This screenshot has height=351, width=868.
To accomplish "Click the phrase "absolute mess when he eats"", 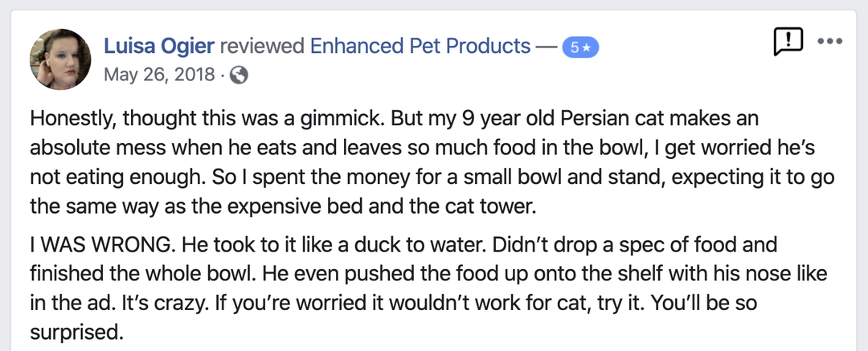I will (145, 149).
